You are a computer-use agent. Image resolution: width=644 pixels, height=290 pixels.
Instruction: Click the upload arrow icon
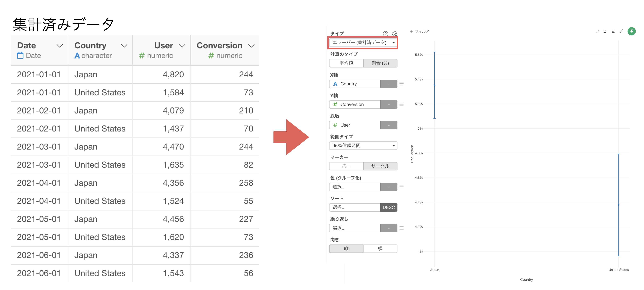[605, 31]
